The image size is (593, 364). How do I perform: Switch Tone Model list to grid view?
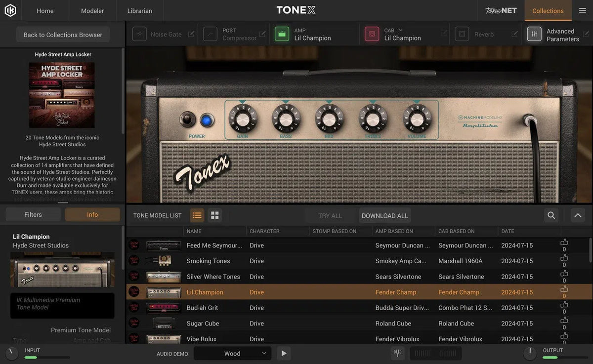coord(214,215)
